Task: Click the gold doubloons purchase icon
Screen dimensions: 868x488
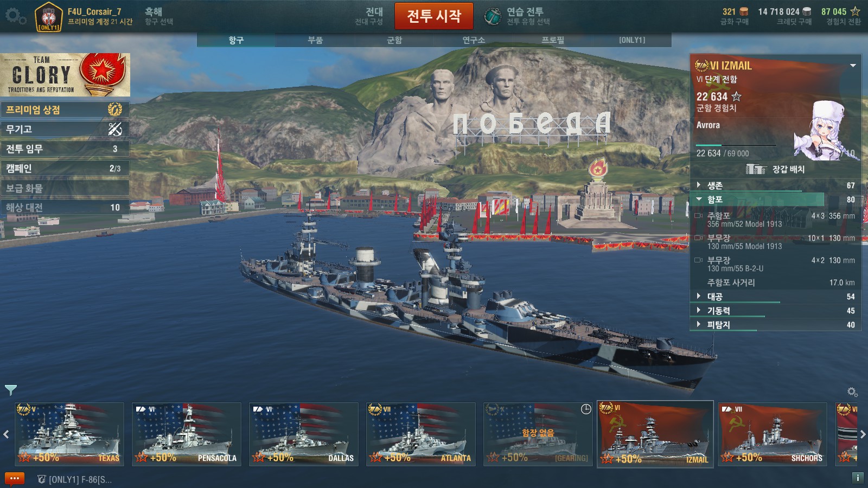Action: click(x=744, y=11)
